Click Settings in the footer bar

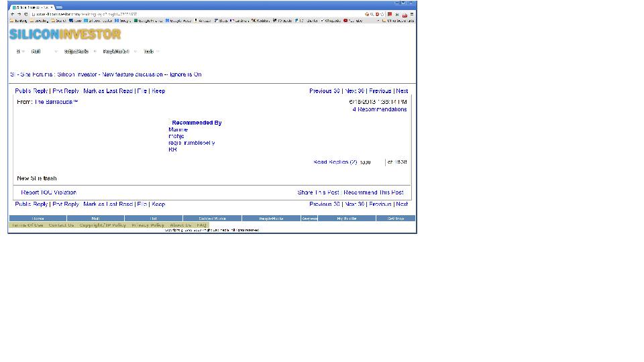(396, 219)
